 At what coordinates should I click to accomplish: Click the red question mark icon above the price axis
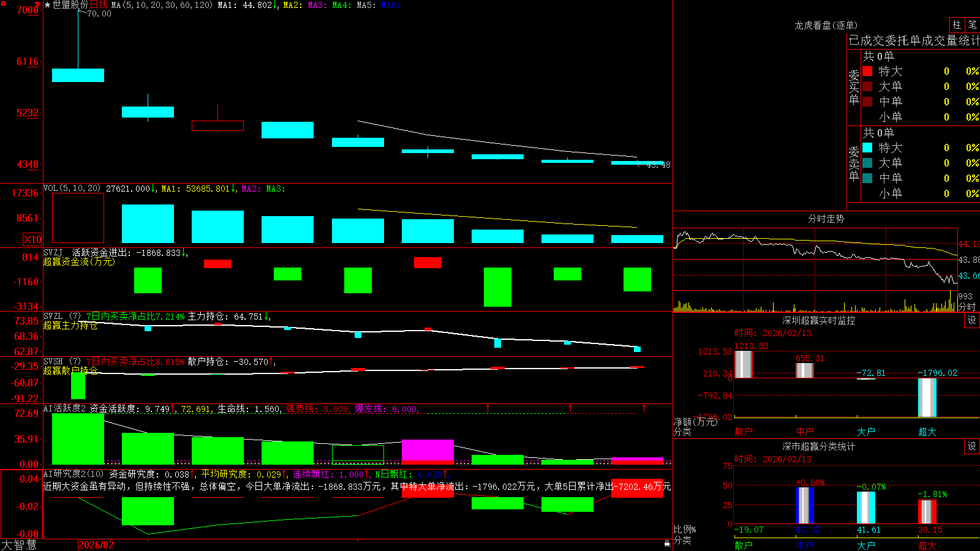click(x=38, y=4)
